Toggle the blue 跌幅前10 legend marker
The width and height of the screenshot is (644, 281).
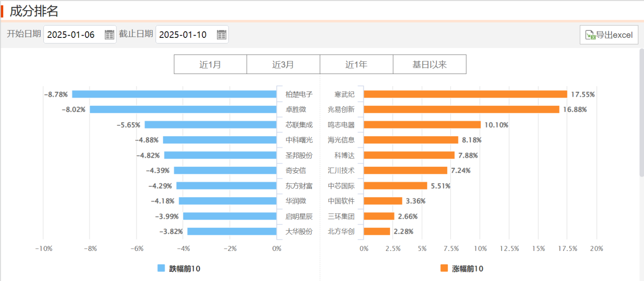161,269
